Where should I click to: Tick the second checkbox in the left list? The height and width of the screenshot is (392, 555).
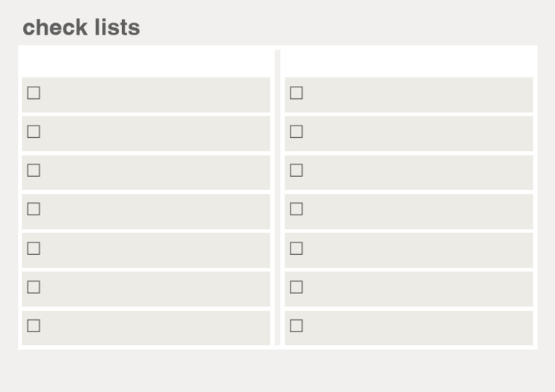click(33, 132)
